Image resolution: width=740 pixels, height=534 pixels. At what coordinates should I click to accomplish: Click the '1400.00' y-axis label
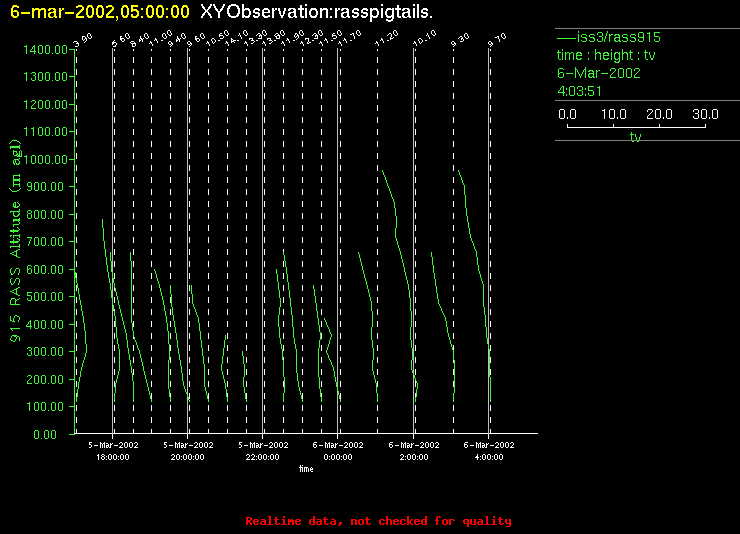click(45, 50)
